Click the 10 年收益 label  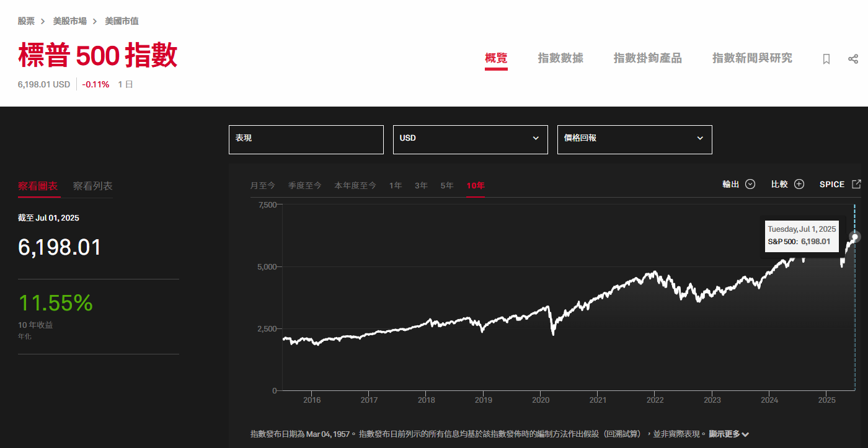35,325
